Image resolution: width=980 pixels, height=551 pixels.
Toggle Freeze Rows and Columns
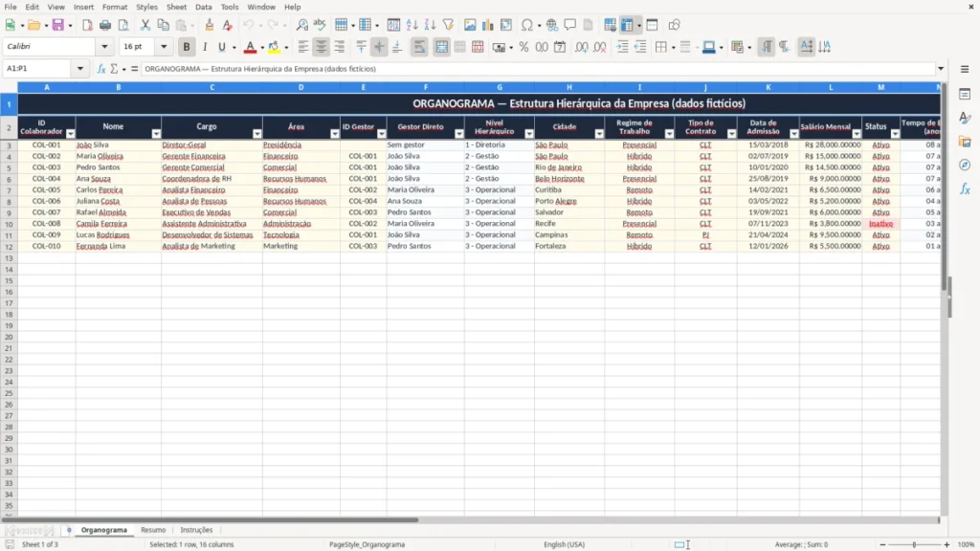coord(627,25)
